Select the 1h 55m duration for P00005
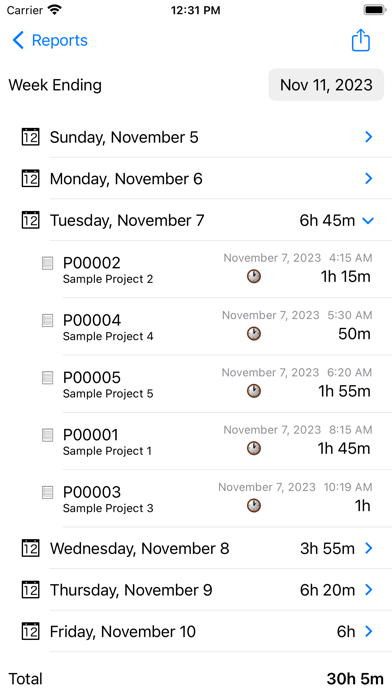Image resolution: width=392 pixels, height=696 pixels. tap(344, 391)
